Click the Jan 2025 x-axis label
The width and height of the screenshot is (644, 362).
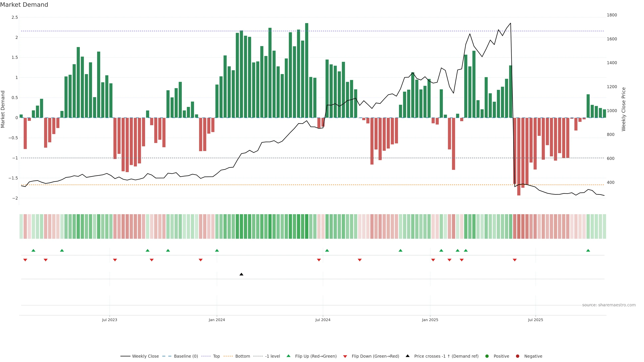tap(430, 320)
